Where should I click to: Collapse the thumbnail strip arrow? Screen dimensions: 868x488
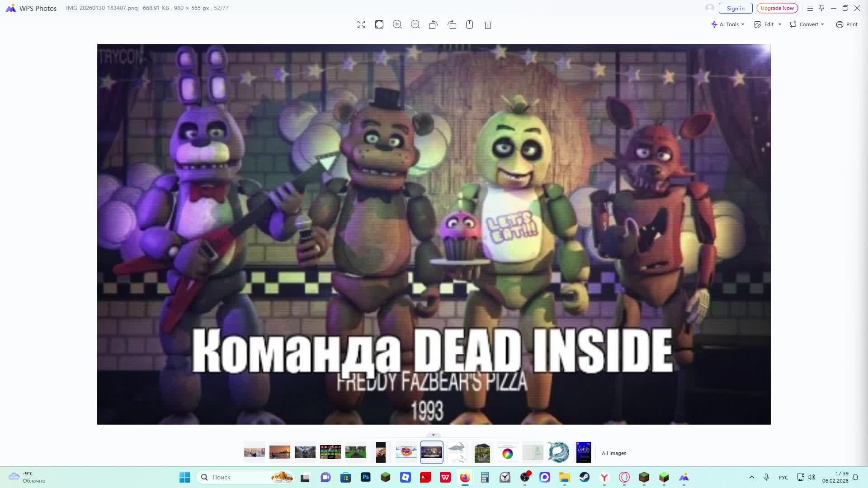click(x=433, y=435)
